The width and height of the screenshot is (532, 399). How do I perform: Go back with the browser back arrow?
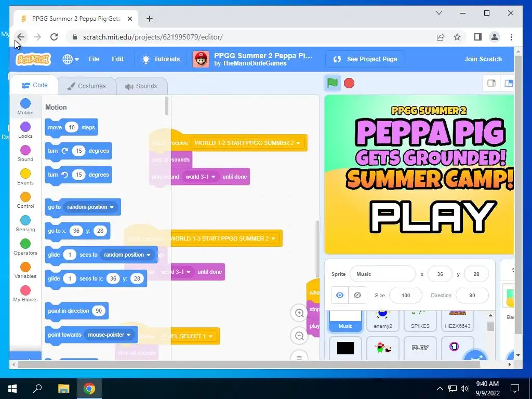click(21, 37)
